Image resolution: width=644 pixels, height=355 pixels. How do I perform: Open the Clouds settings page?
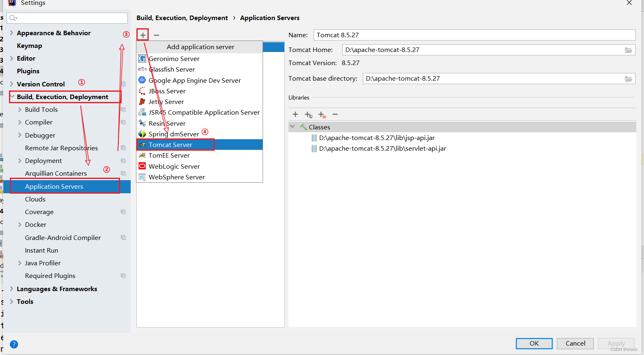[35, 199]
